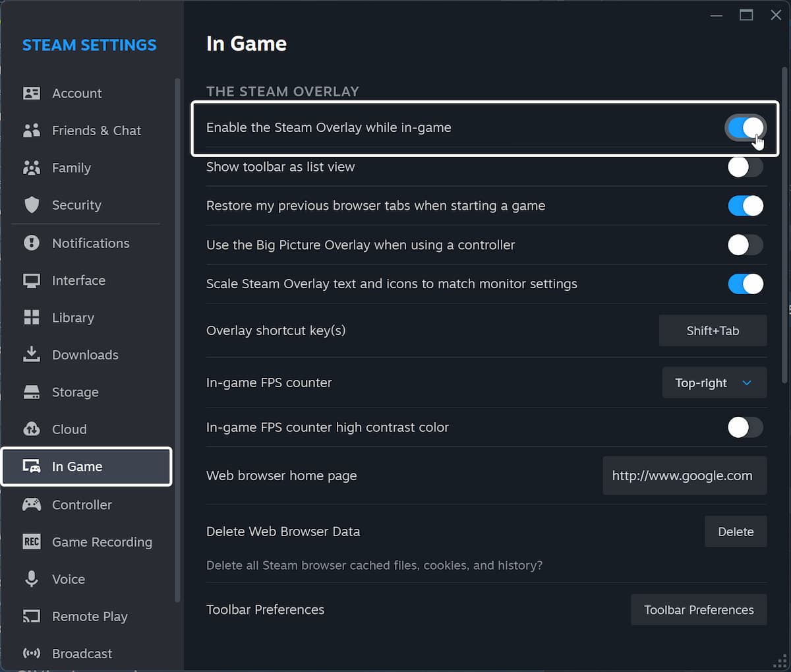
Task: Click the Account sidebar icon
Action: point(32,93)
